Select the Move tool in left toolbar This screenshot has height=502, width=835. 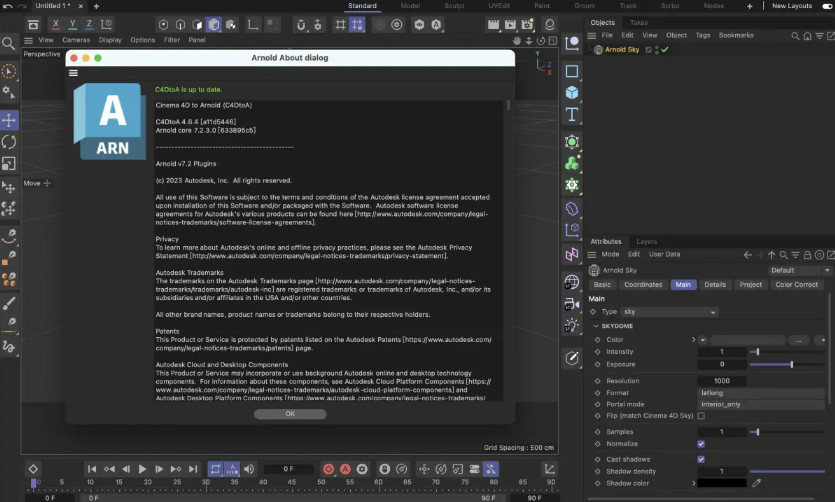[9, 120]
